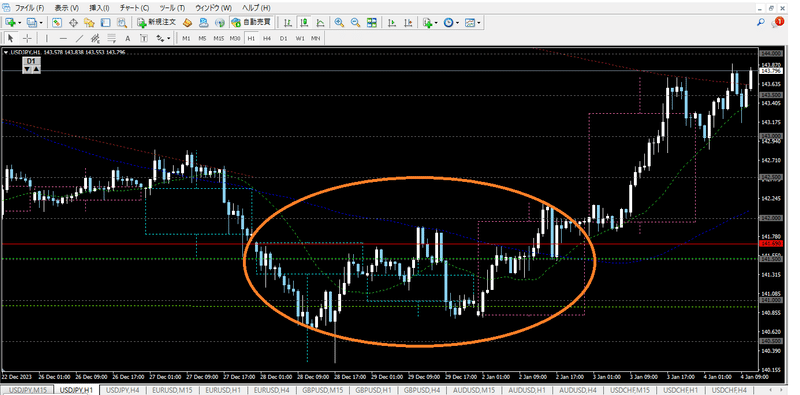Open the add indicators icon
The width and height of the screenshot is (800, 395).
tap(428, 22)
